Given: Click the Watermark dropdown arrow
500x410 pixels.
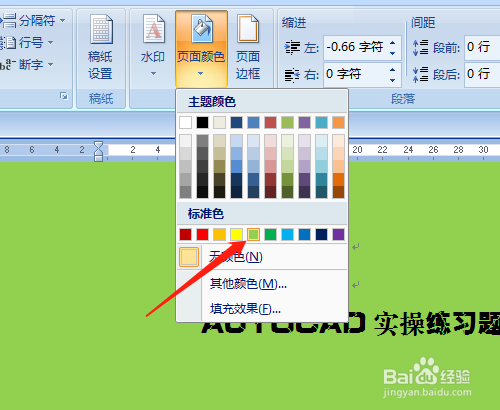Looking at the screenshot, I should [x=153, y=73].
